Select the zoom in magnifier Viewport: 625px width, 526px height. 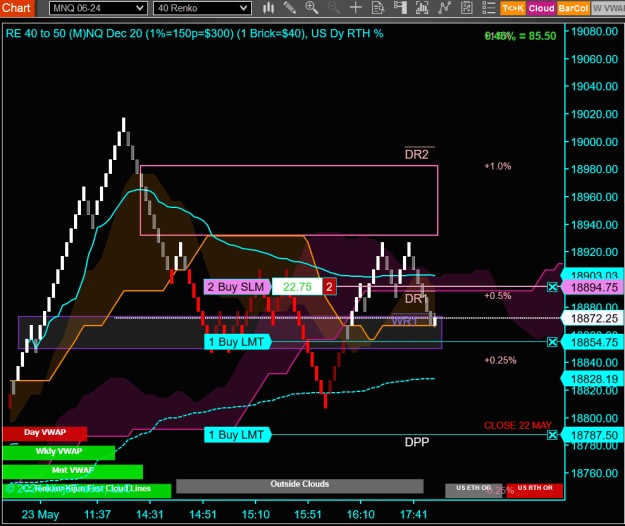311,8
